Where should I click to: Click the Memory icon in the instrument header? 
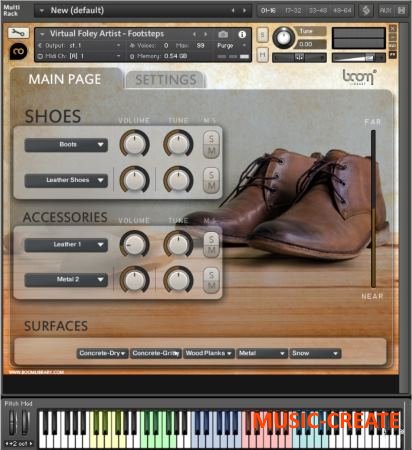click(x=132, y=56)
